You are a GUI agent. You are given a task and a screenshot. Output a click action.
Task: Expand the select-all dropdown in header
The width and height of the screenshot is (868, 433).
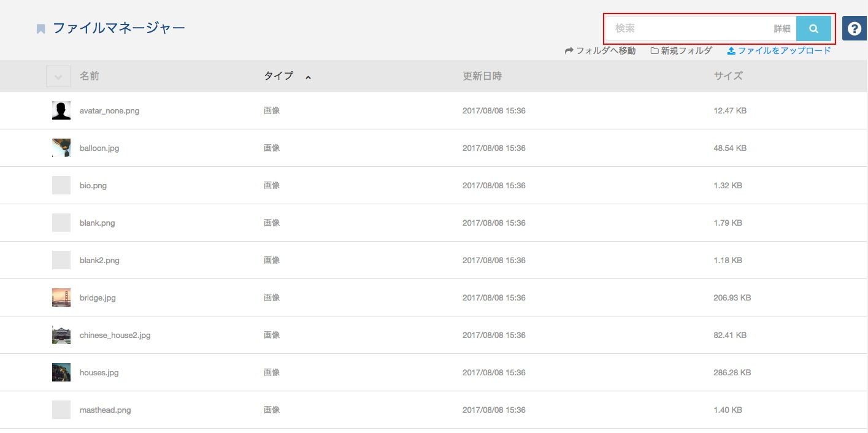(58, 77)
